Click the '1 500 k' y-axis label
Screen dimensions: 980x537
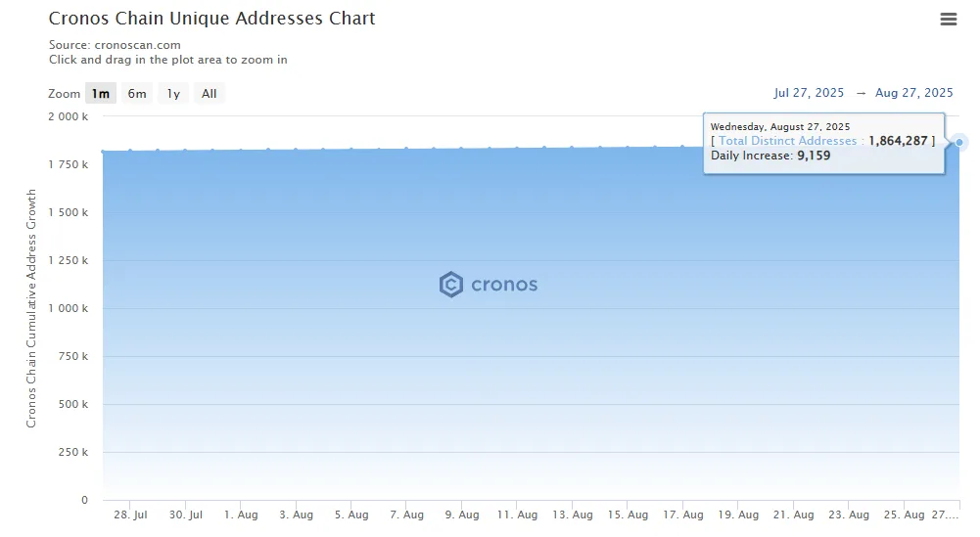pos(69,213)
